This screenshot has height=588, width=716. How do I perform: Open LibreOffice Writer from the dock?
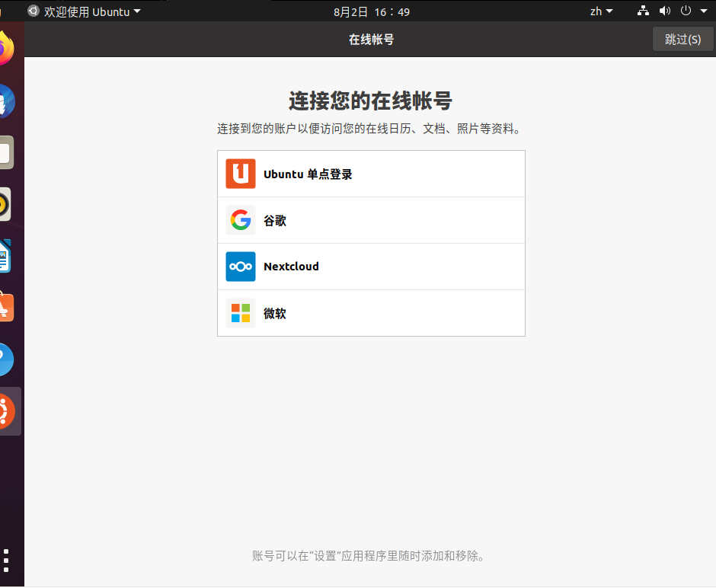(x=5, y=256)
